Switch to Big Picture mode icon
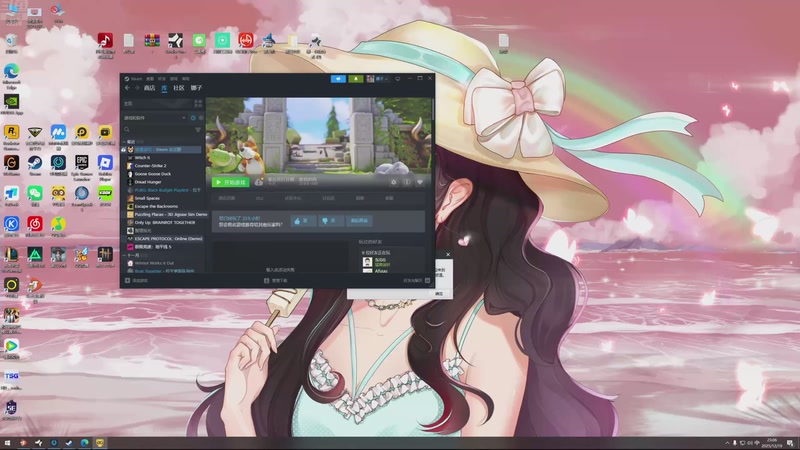 coord(398,79)
